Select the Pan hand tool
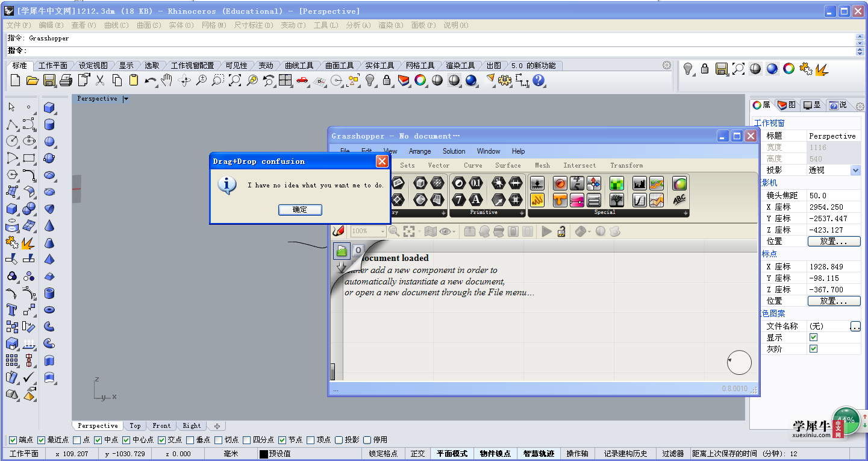Screen dimensions: 868x461 tap(167, 80)
